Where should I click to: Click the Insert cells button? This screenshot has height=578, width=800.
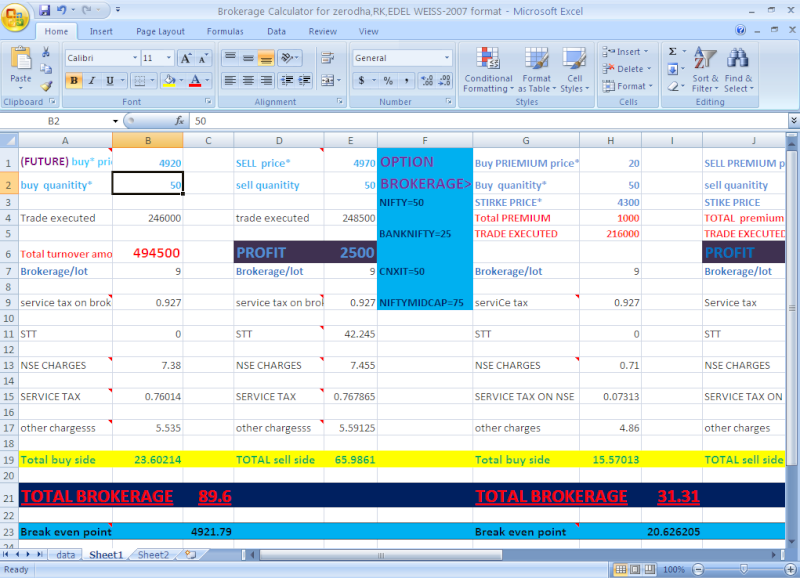coord(626,52)
